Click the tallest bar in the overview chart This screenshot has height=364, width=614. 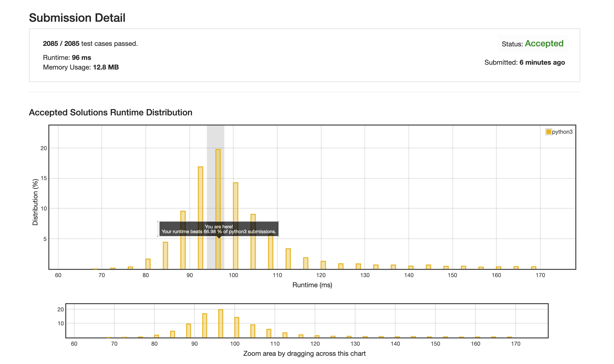click(221, 323)
